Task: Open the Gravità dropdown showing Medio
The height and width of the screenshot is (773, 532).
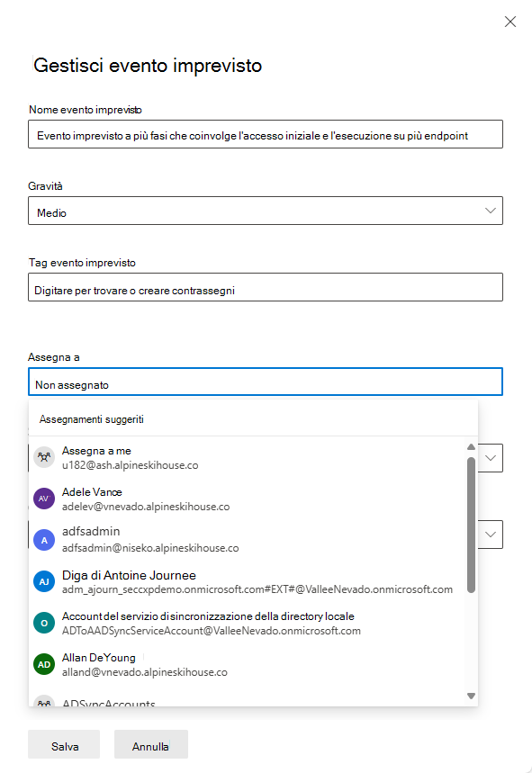Action: pyautogui.click(x=266, y=210)
